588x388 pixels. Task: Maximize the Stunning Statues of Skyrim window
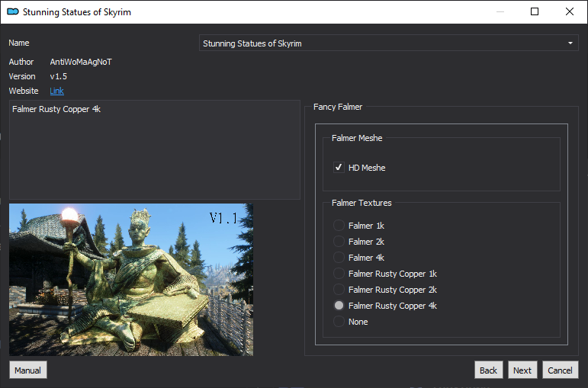pyautogui.click(x=535, y=11)
